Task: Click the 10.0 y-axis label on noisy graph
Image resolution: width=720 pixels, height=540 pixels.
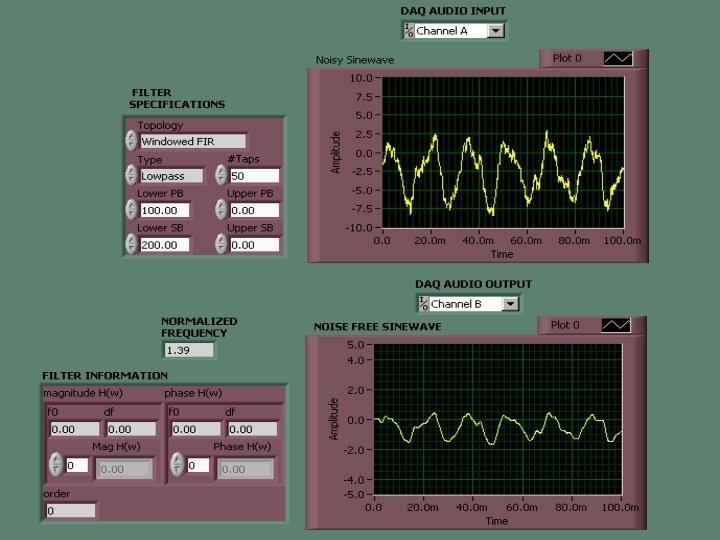Action: pos(361,78)
